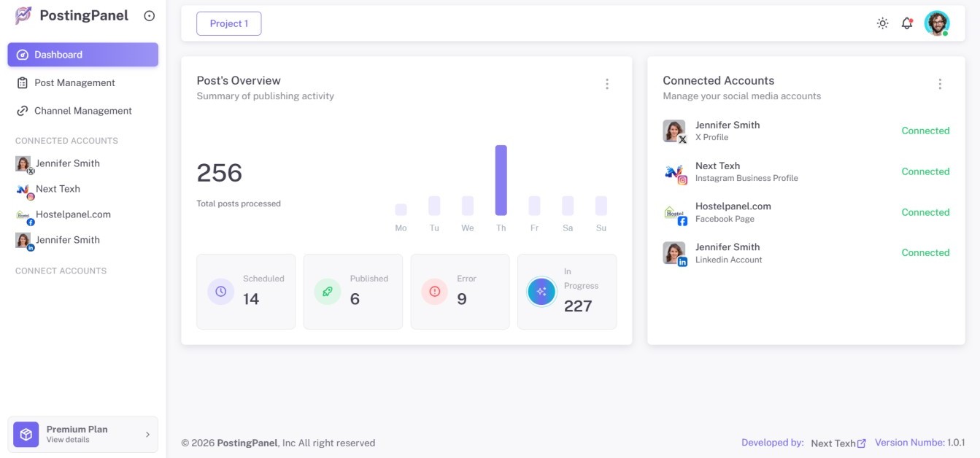Click the Post Management clipboard icon
This screenshot has width=980, height=458.
click(22, 83)
